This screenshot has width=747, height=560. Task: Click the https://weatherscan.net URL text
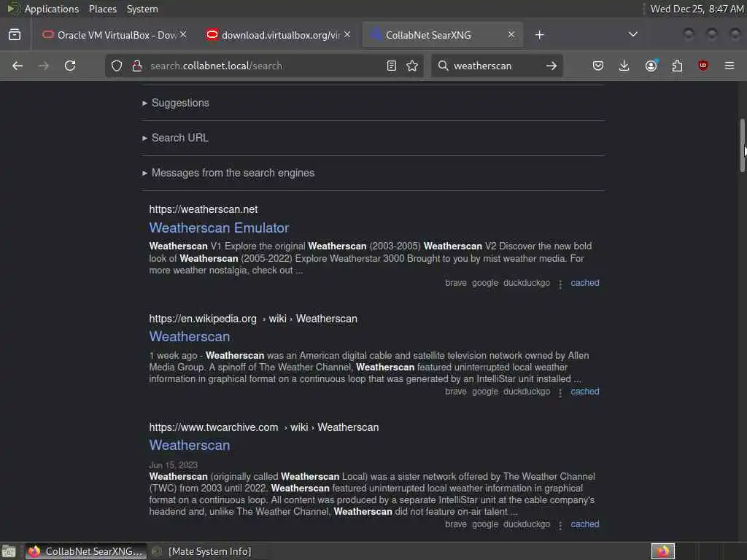[203, 209]
